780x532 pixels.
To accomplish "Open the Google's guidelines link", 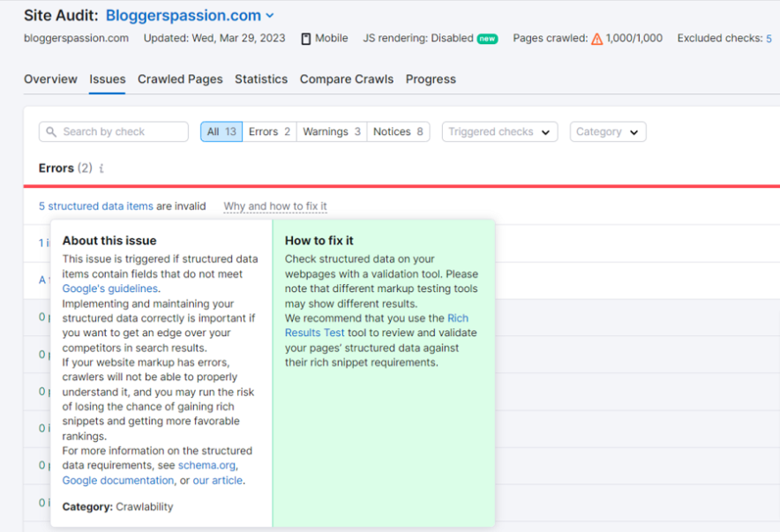I will [110, 288].
